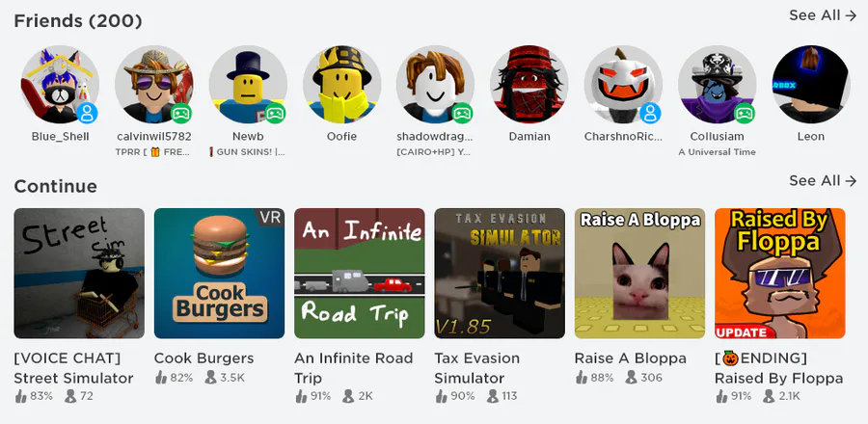Click the Cook Burgers title text
This screenshot has width=868, height=424.
(203, 358)
